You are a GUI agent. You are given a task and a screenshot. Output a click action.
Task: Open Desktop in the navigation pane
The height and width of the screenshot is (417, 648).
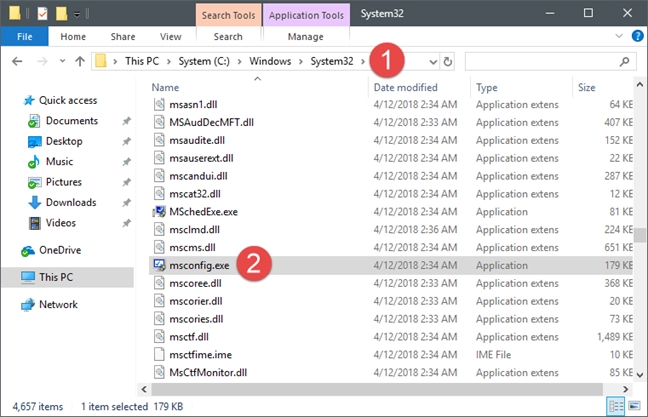tap(64, 141)
